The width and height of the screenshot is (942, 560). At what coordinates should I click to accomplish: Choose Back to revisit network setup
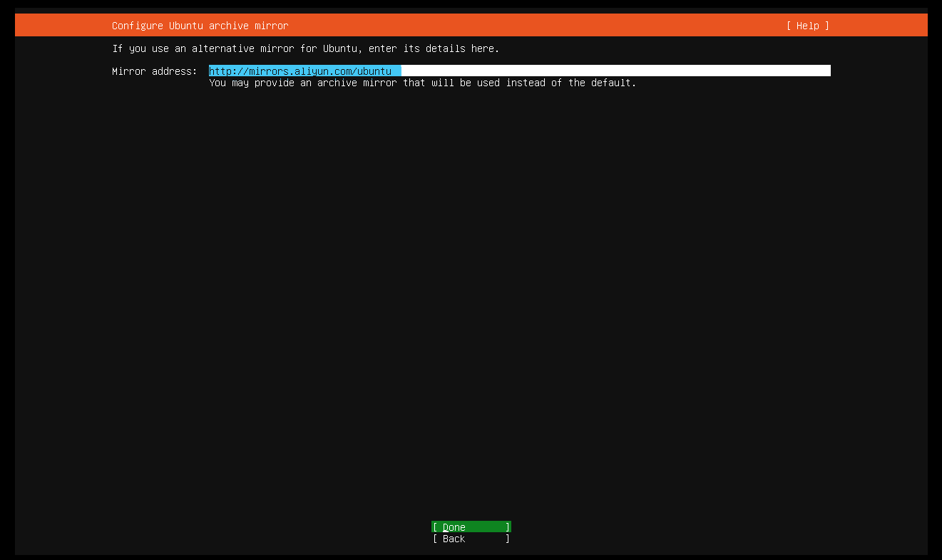tap(471, 539)
